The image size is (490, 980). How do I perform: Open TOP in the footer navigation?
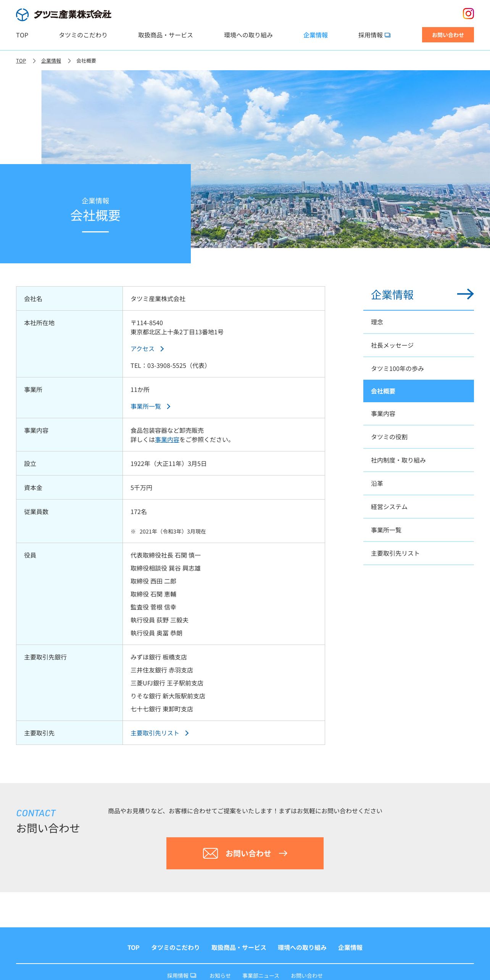(134, 948)
